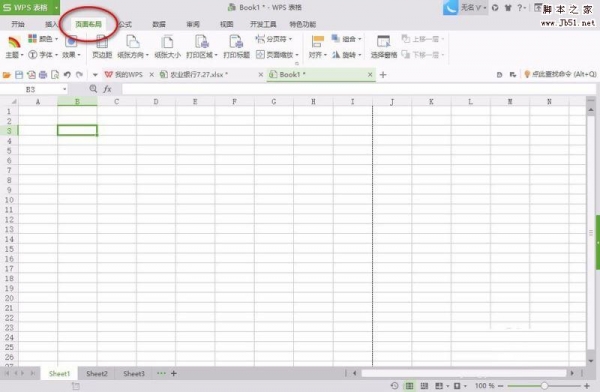Add a new sheet with plus button
This screenshot has width=600, height=392.
(174, 373)
